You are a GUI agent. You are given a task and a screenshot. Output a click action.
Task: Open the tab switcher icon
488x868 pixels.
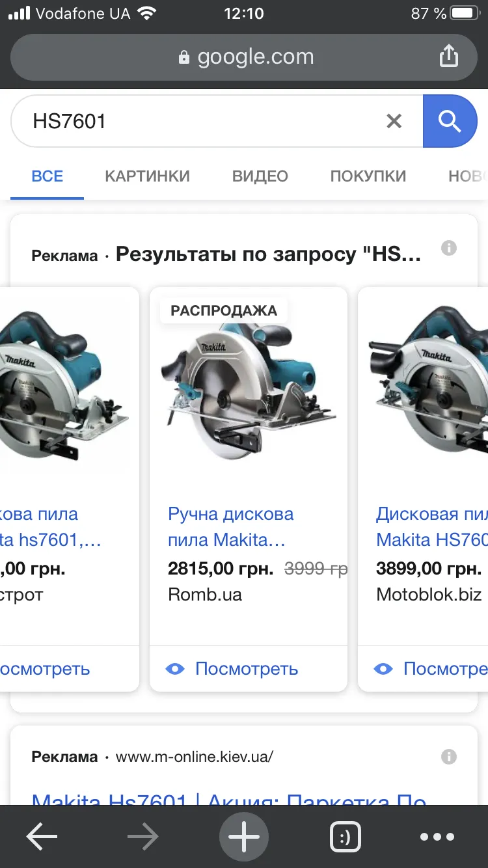346,837
